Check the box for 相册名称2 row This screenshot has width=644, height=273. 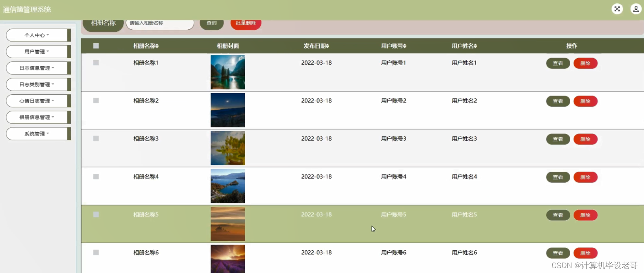(96, 100)
